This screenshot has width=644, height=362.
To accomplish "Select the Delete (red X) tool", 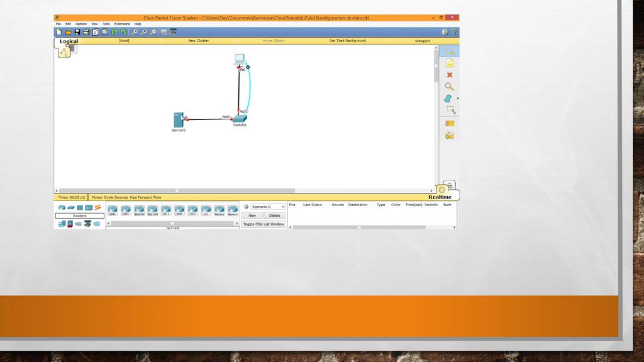I will [449, 75].
